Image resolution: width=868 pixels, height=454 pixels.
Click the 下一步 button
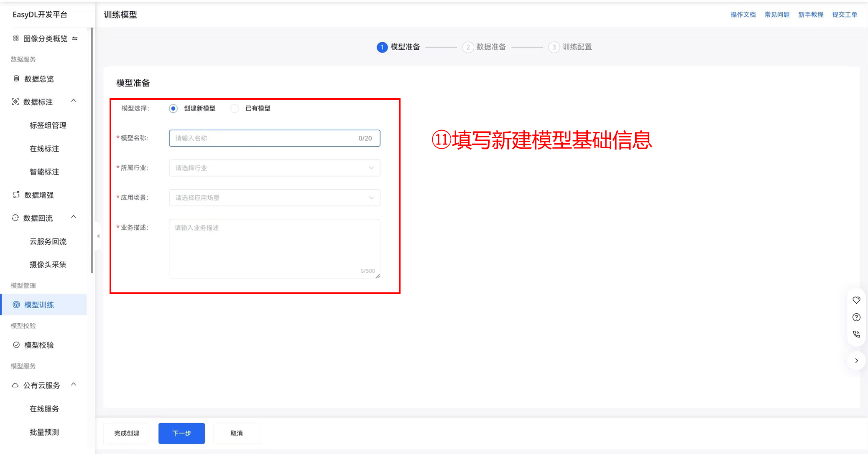tap(181, 433)
